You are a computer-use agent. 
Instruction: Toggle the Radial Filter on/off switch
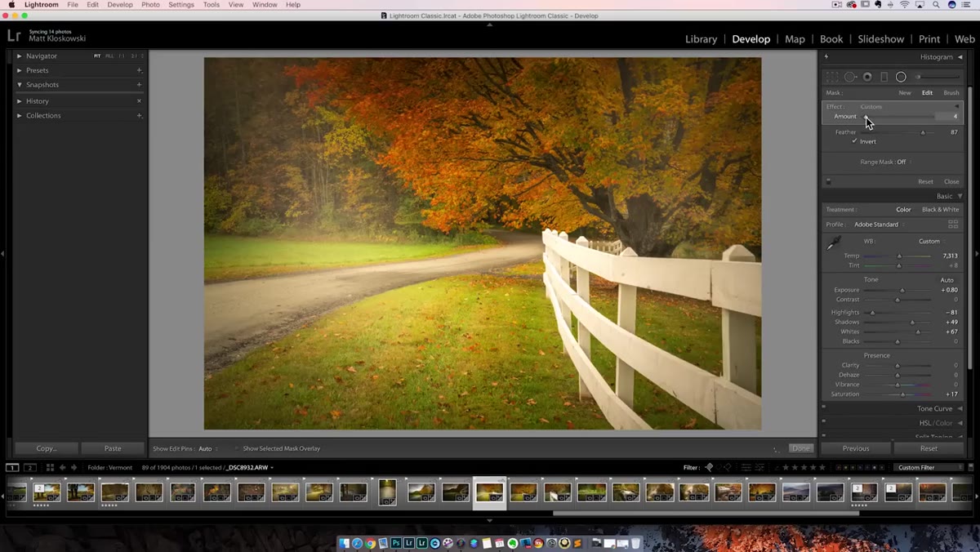coord(828,181)
